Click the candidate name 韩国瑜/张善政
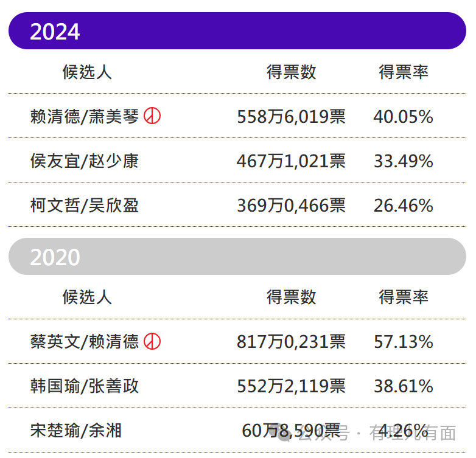Image resolution: width=476 pixels, height=458 pixels. (85, 386)
